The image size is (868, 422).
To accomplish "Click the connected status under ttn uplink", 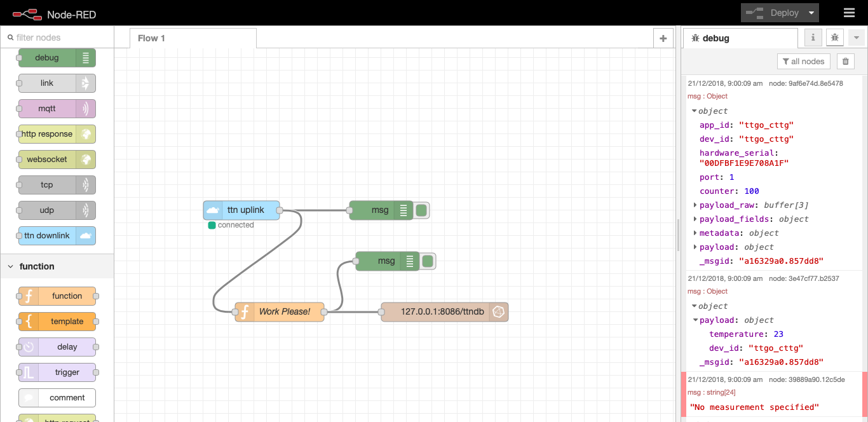I will (x=231, y=225).
